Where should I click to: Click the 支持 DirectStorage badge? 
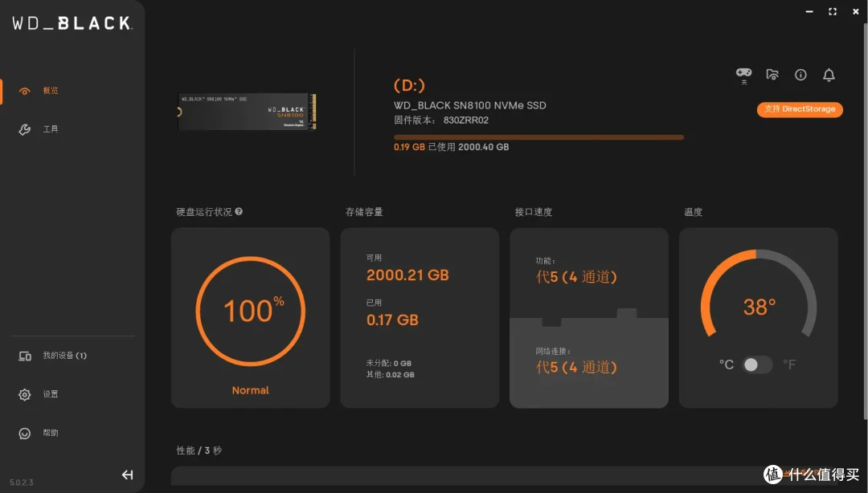[x=800, y=109]
